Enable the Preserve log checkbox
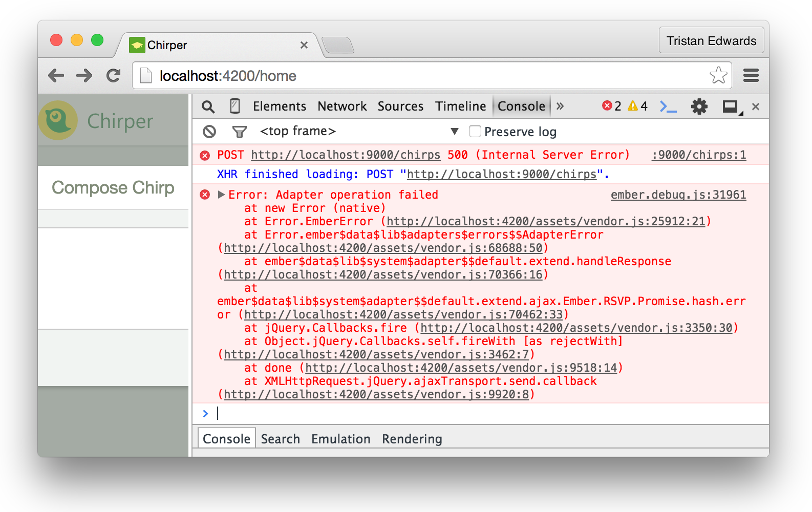Viewport: 812px width, 512px height. [475, 132]
